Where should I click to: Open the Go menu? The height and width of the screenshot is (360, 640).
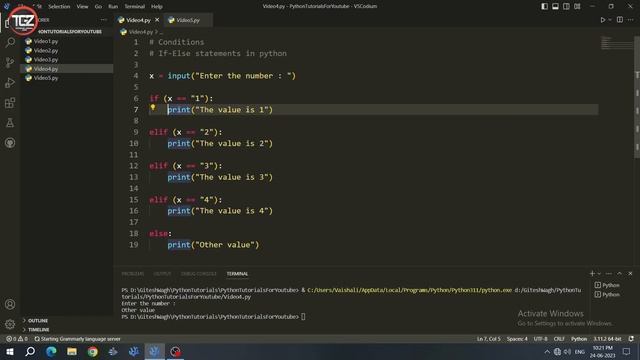point(98,6)
